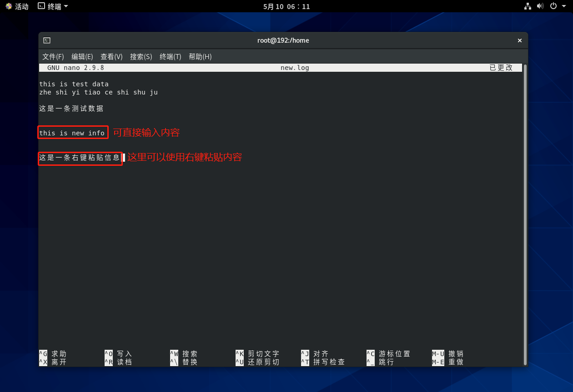Expand the 终端 app menu arrow in the top panel
Screen dimensions: 573x392
coord(66,6)
